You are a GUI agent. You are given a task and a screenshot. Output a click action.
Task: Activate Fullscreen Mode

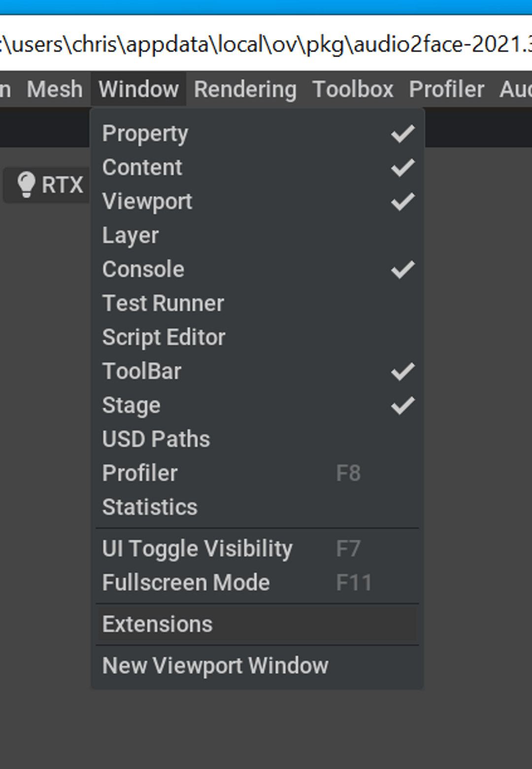click(x=257, y=583)
